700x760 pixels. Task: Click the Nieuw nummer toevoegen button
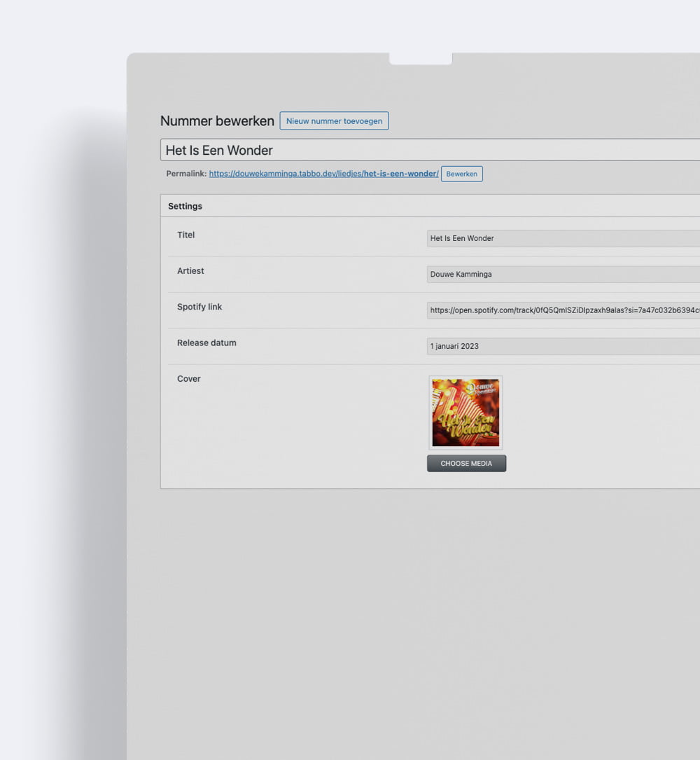click(334, 121)
